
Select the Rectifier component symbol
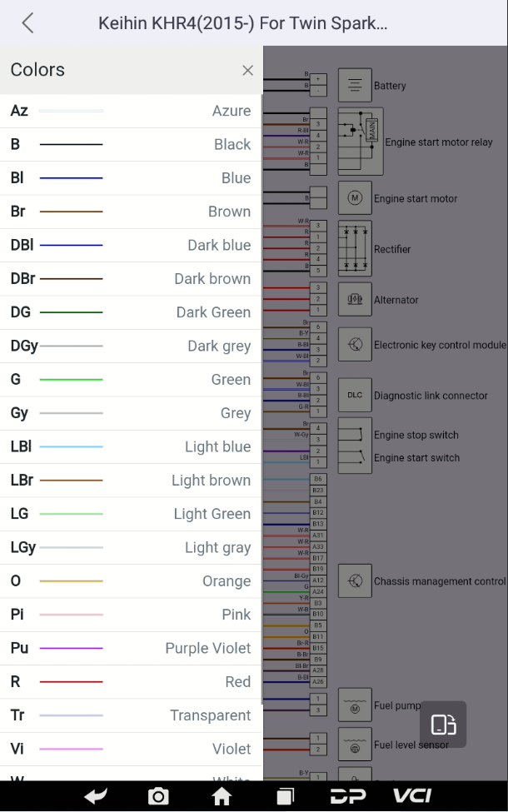355,248
